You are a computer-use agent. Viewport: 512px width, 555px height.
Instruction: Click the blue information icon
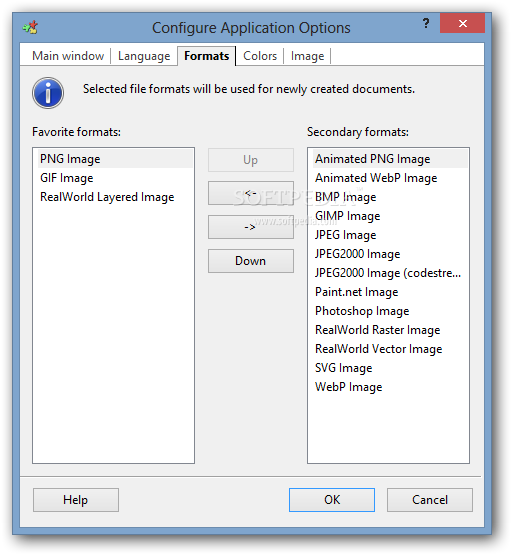[48, 93]
